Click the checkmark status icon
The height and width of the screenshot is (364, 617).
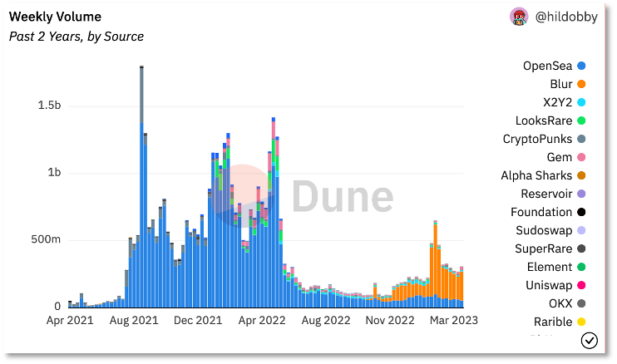point(590,340)
